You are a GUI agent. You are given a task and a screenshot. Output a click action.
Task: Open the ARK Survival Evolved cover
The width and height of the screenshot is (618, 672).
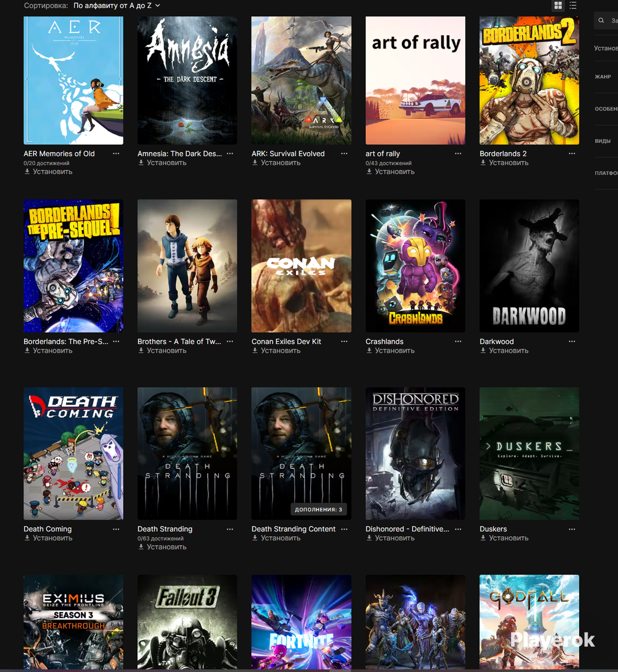302,80
